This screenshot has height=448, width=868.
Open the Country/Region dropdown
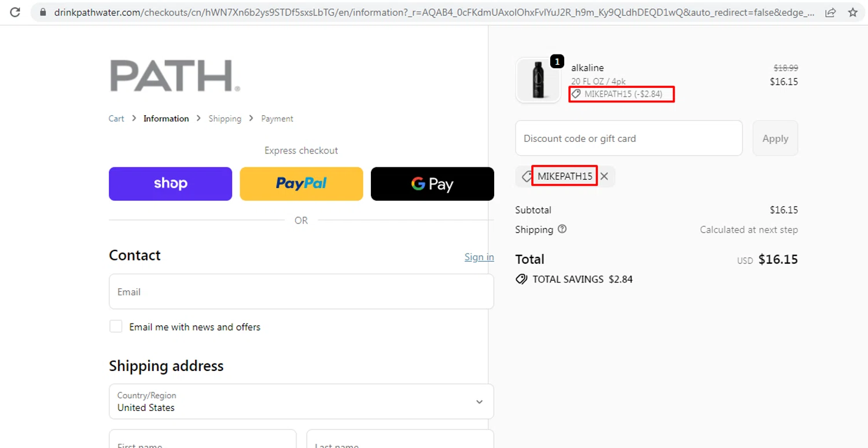click(x=301, y=402)
